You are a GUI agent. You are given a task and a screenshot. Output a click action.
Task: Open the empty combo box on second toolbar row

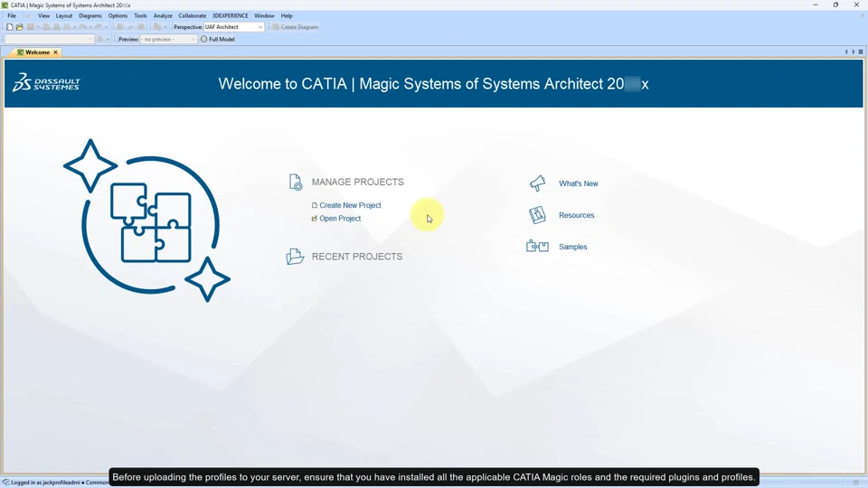[49, 39]
